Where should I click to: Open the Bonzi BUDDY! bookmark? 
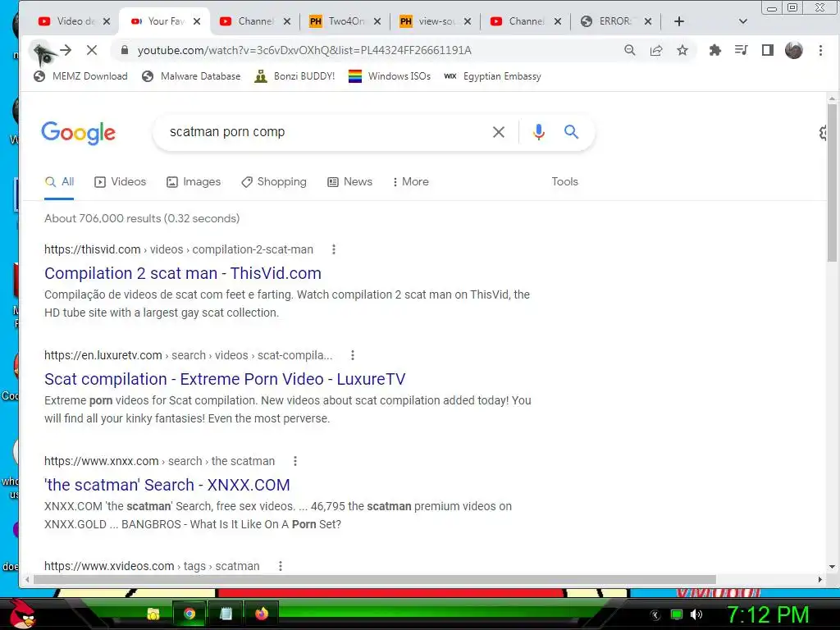pyautogui.click(x=294, y=76)
